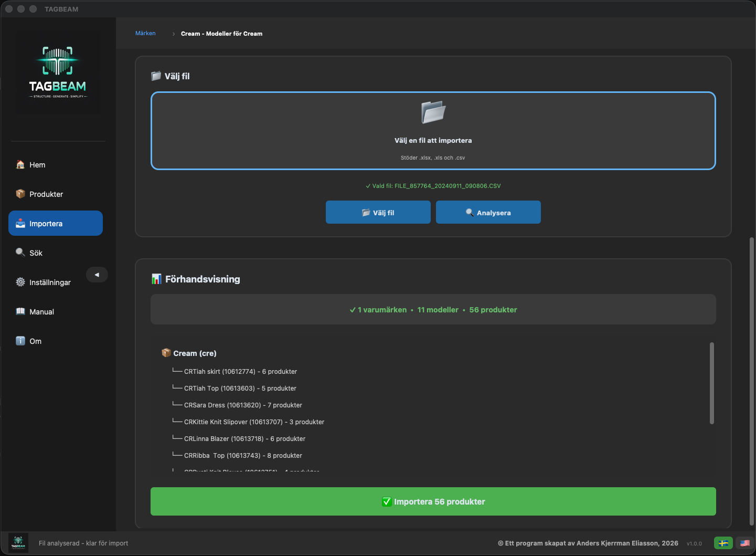Viewport: 756px width, 556px height.
Task: Click the summary '1 varumärken · 11 modeller · 56 produkter'
Action: (x=433, y=310)
